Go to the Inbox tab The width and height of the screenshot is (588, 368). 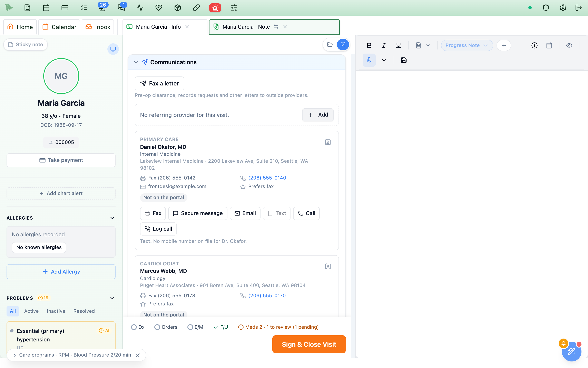98,27
